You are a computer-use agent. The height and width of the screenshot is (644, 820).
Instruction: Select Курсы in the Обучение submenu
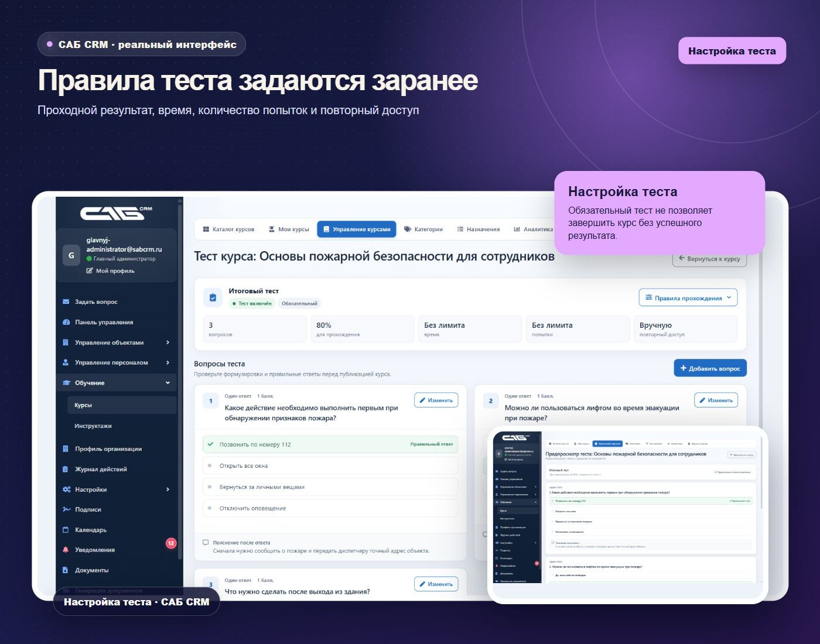[122, 405]
